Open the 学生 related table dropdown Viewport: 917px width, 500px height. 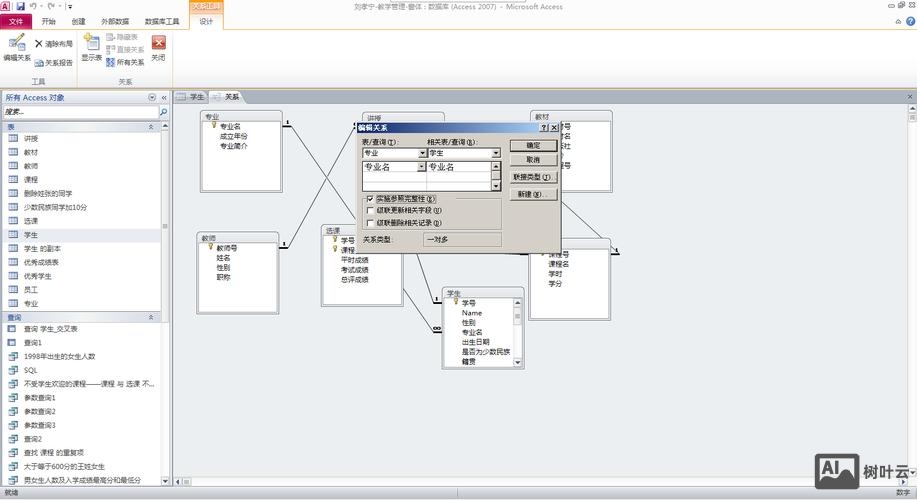coord(496,153)
